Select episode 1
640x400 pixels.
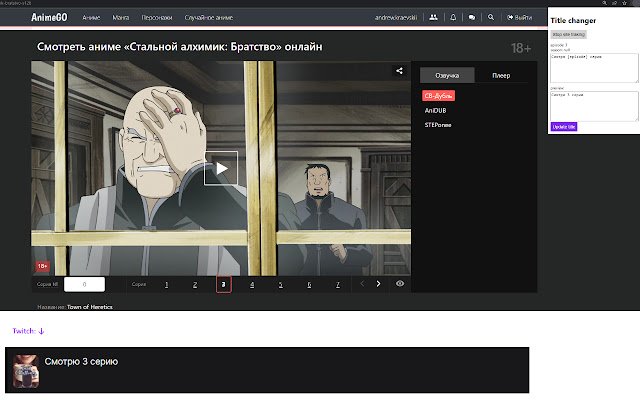click(x=167, y=284)
